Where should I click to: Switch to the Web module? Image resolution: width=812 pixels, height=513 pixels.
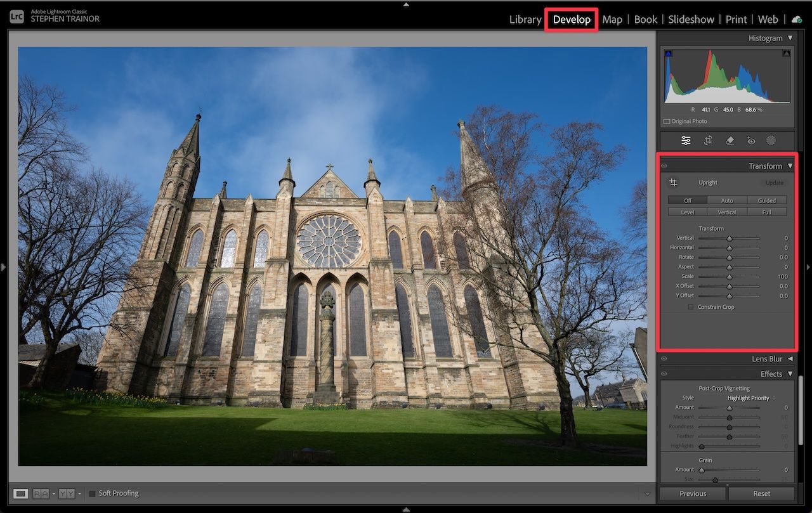[x=768, y=20]
